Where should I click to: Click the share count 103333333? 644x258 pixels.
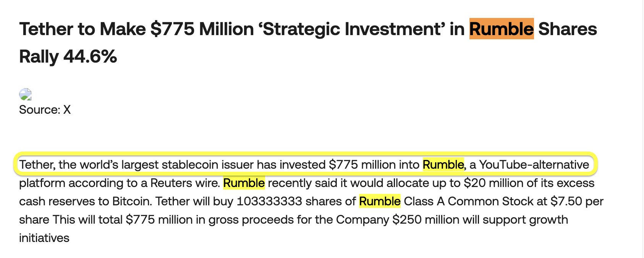click(269, 201)
